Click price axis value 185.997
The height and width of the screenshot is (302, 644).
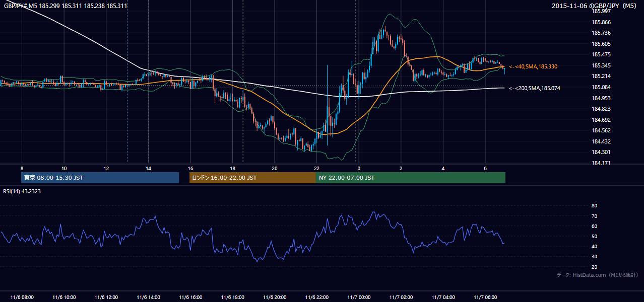click(x=601, y=11)
